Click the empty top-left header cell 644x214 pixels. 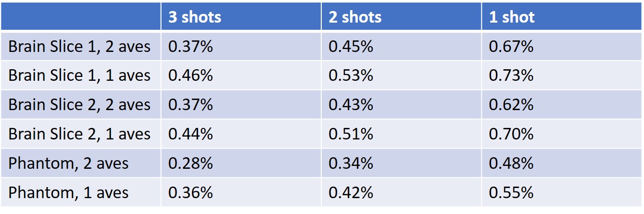81,17
